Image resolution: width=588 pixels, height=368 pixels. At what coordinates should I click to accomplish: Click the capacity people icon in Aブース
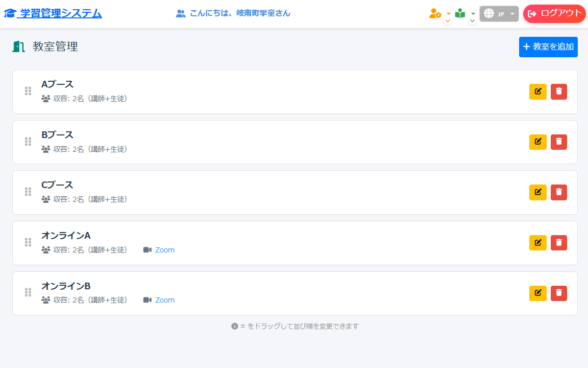point(46,99)
